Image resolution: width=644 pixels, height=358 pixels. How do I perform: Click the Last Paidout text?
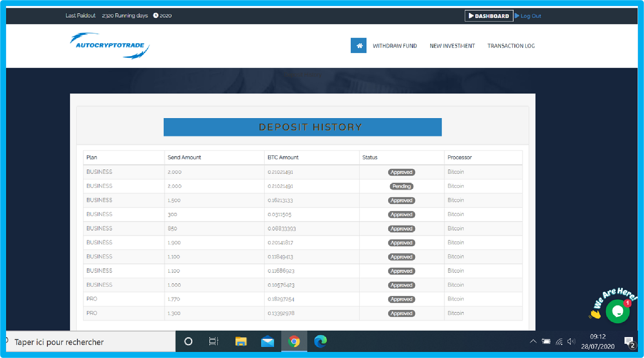tap(80, 16)
